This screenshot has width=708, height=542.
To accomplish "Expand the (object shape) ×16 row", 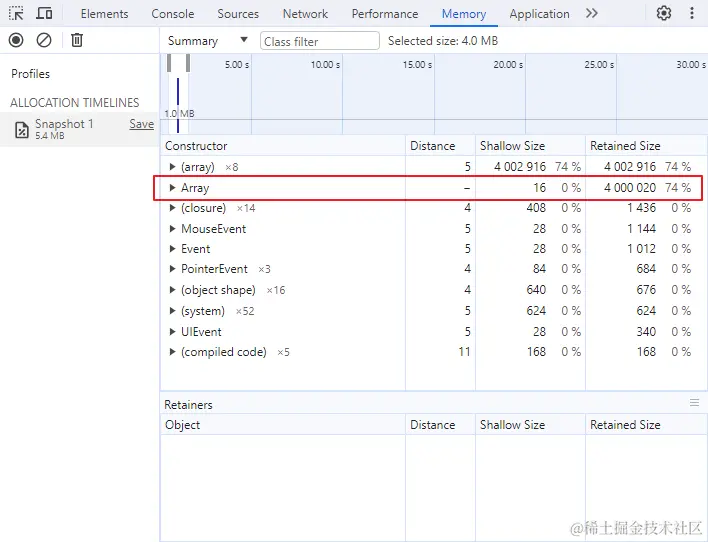I will 172,290.
